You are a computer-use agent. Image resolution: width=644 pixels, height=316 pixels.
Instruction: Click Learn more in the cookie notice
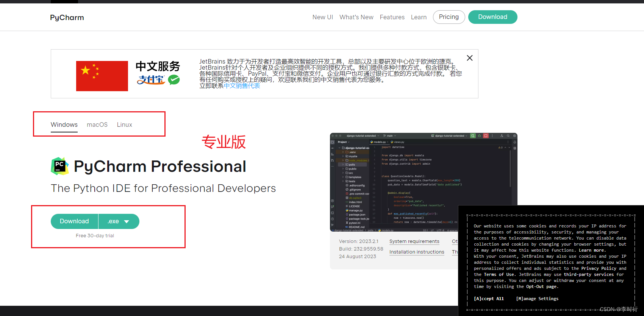(x=592, y=250)
